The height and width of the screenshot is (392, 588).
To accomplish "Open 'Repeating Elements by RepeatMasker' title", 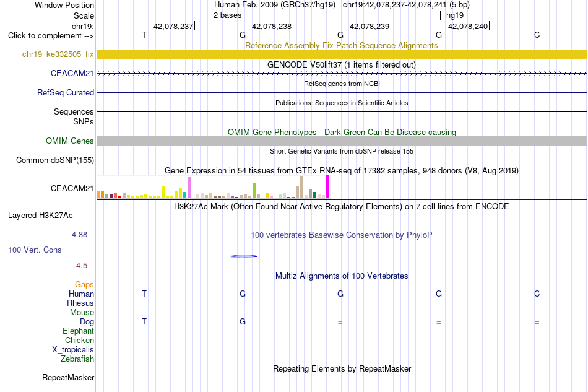I will (x=342, y=369).
